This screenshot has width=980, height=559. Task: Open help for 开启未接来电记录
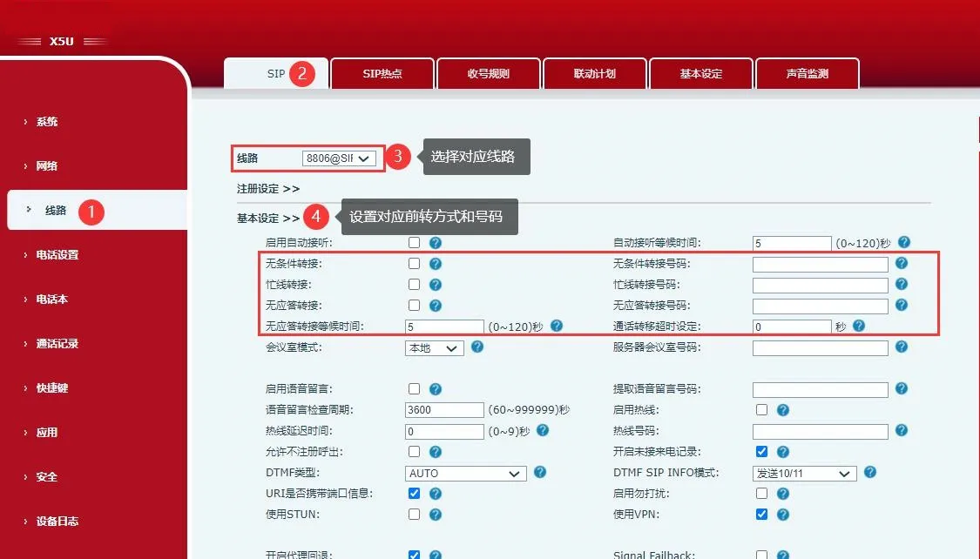click(x=782, y=452)
